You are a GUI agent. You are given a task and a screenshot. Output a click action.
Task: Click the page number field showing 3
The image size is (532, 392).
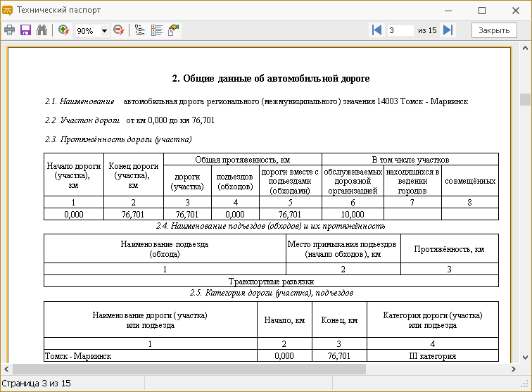[400, 30]
